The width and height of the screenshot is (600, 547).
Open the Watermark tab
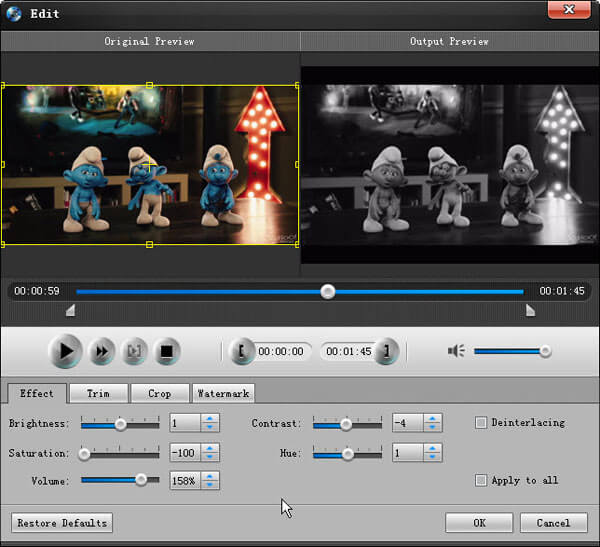tap(223, 393)
